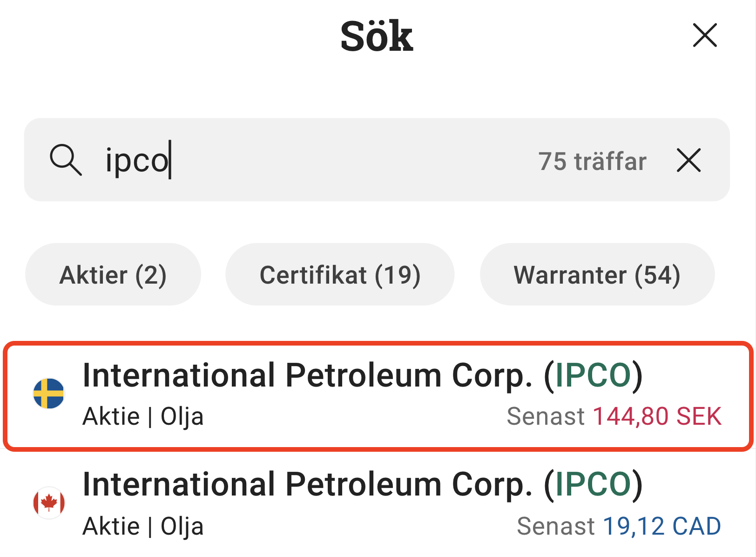Filter results by Aktier (2)
This screenshot has height=557, width=756.
[x=113, y=274]
